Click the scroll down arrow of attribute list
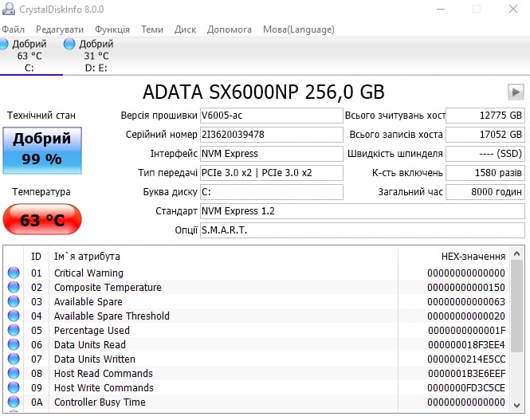Image resolution: width=530 pixels, height=420 pixels. 516,405
